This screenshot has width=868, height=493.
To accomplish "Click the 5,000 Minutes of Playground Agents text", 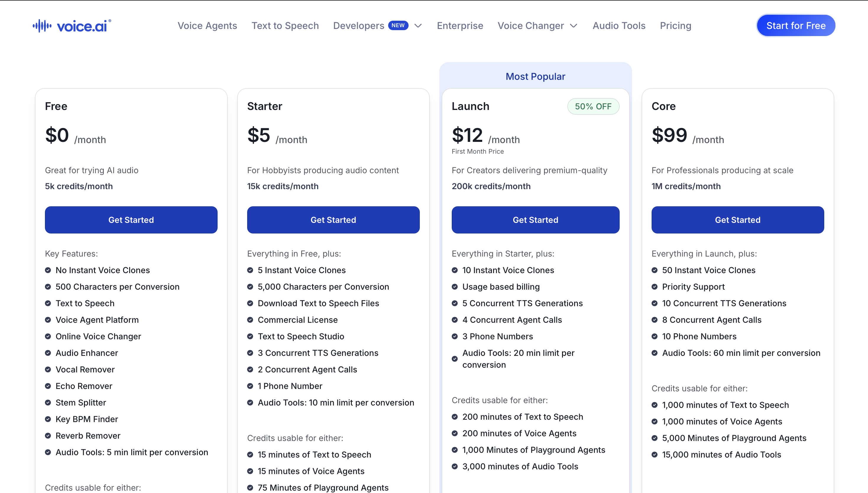I will coord(734,438).
